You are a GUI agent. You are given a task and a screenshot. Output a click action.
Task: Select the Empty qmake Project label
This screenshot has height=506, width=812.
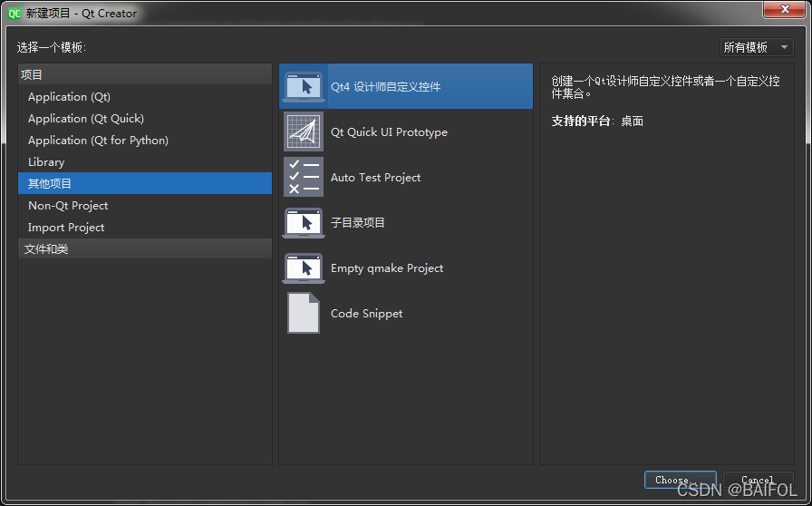click(387, 268)
